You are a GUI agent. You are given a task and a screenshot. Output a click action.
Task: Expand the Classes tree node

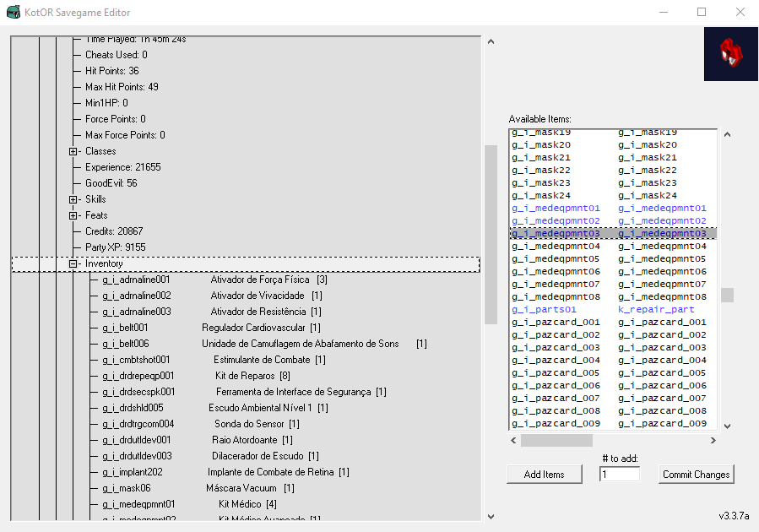coord(73,151)
